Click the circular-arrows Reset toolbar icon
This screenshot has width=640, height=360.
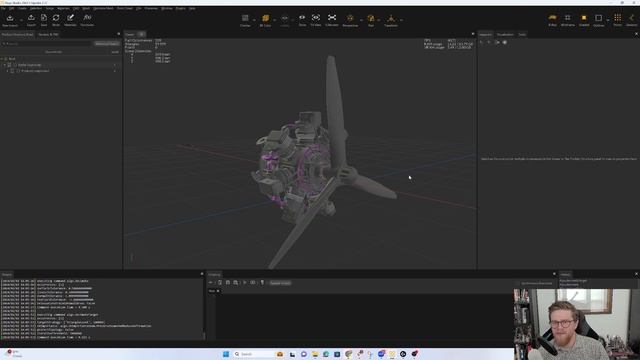point(56,18)
